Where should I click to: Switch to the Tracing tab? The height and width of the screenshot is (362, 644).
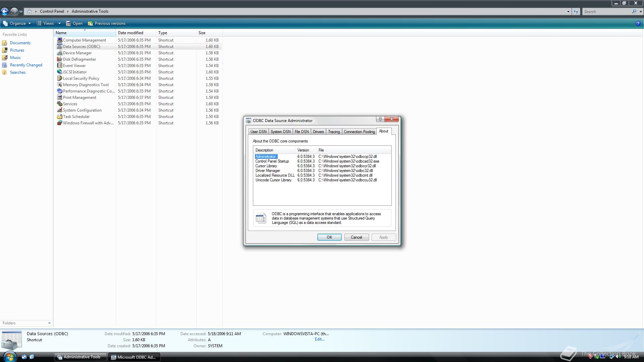(x=334, y=132)
